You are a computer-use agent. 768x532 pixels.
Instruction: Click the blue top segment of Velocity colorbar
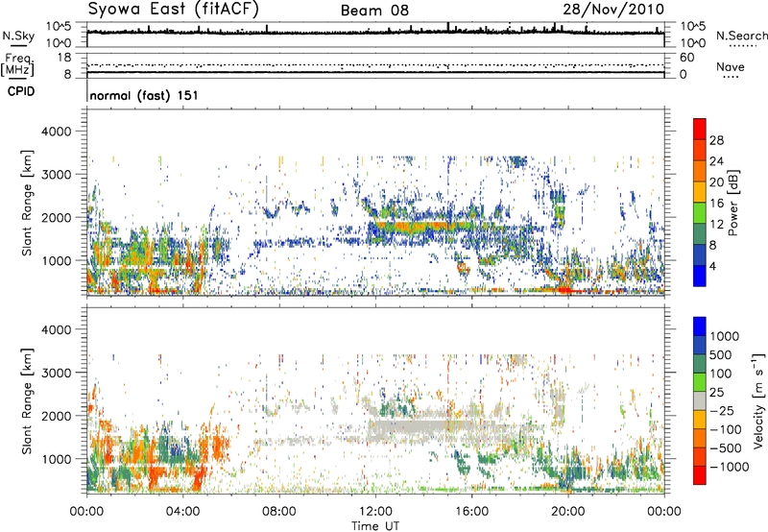pos(700,326)
